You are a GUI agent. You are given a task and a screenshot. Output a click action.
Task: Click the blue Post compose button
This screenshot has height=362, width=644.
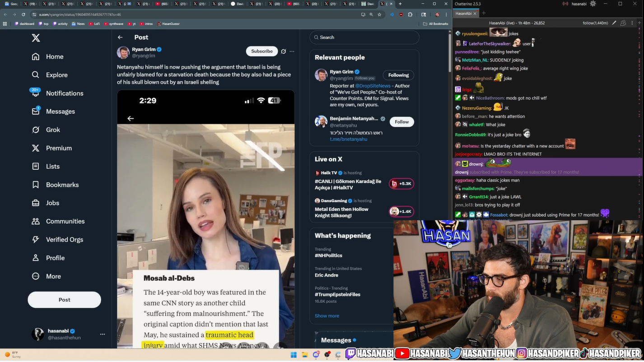[x=64, y=300]
